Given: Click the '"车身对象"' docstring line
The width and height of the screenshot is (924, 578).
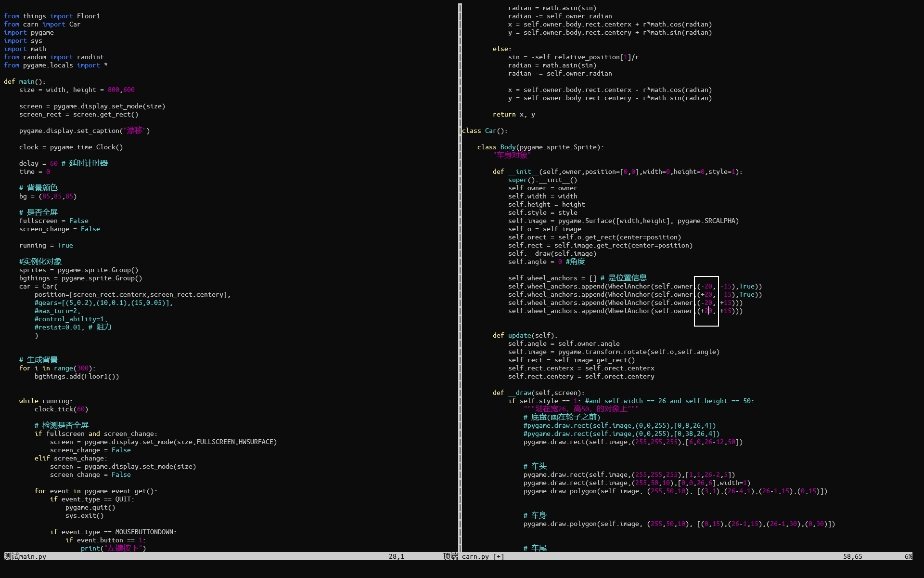Looking at the screenshot, I should point(512,155).
